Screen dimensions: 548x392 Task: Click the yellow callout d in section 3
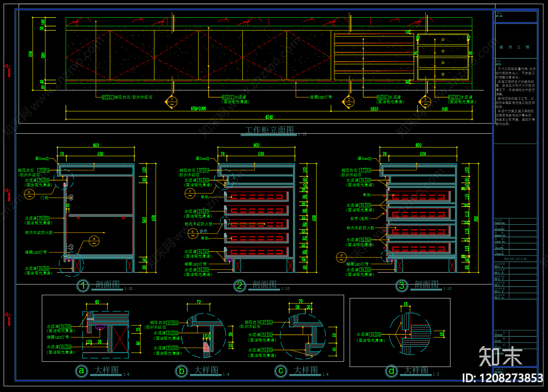[x=342, y=257]
